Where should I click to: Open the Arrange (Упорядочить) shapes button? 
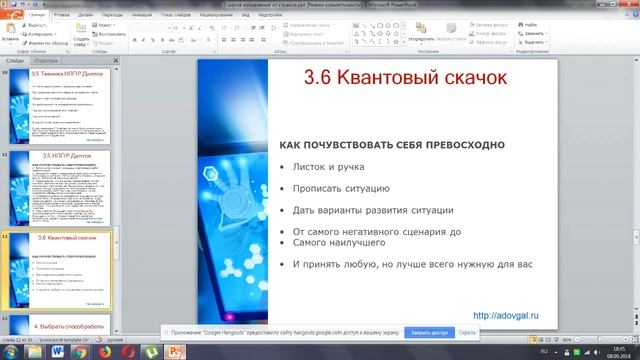[421, 32]
